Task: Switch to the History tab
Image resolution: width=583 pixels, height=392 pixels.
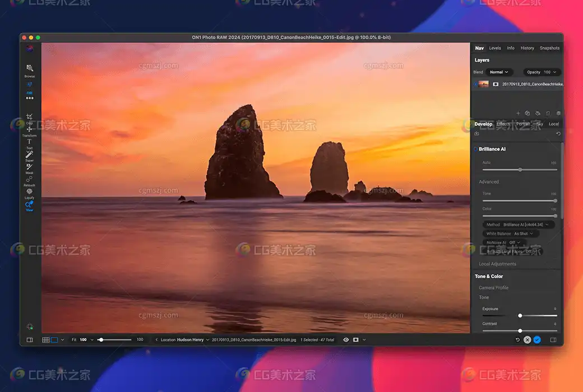Action: [527, 48]
